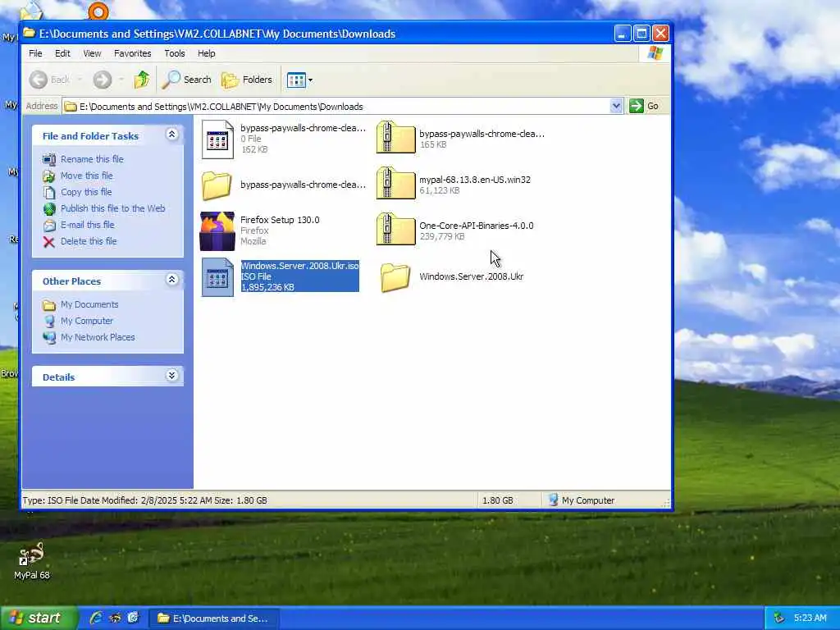Click the Rename this file icon
The height and width of the screenshot is (630, 840).
pos(48,159)
